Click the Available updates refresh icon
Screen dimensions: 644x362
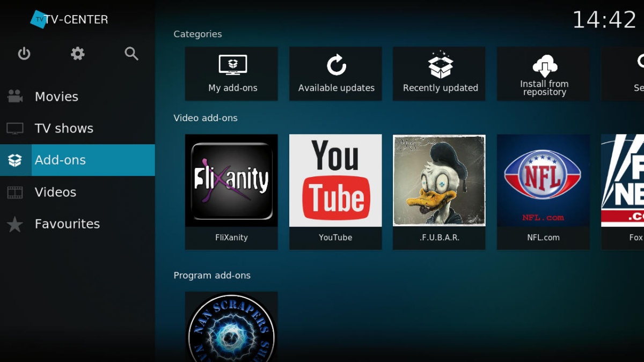point(336,65)
